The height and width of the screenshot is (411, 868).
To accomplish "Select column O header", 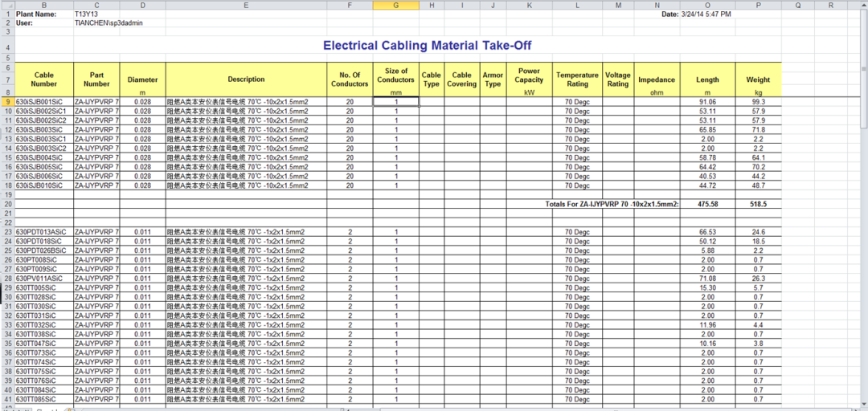I will pos(707,5).
